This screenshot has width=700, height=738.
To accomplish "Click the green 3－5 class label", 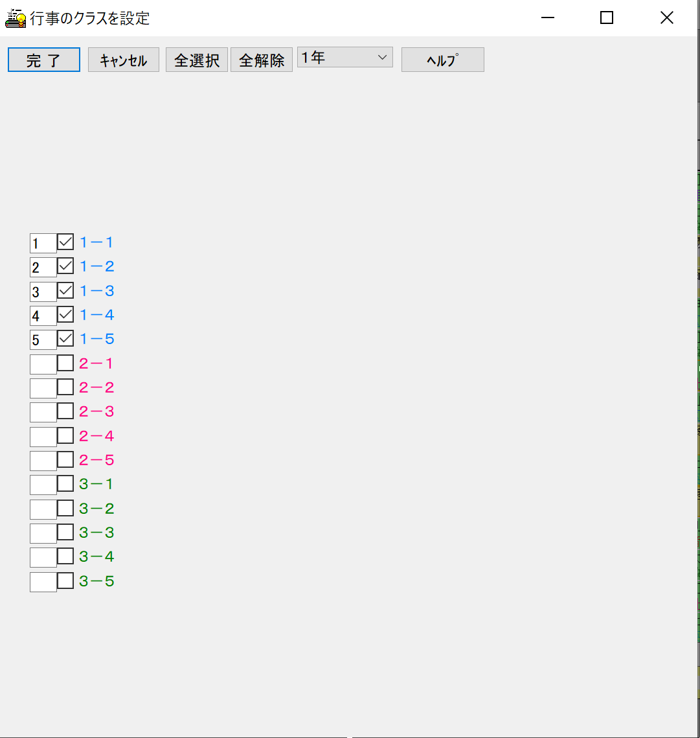I will click(96, 581).
